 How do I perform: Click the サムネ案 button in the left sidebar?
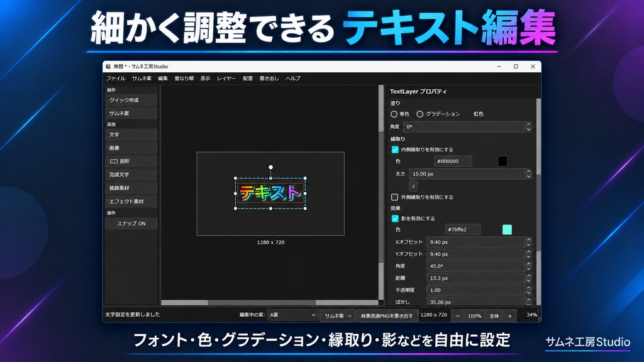(x=131, y=113)
